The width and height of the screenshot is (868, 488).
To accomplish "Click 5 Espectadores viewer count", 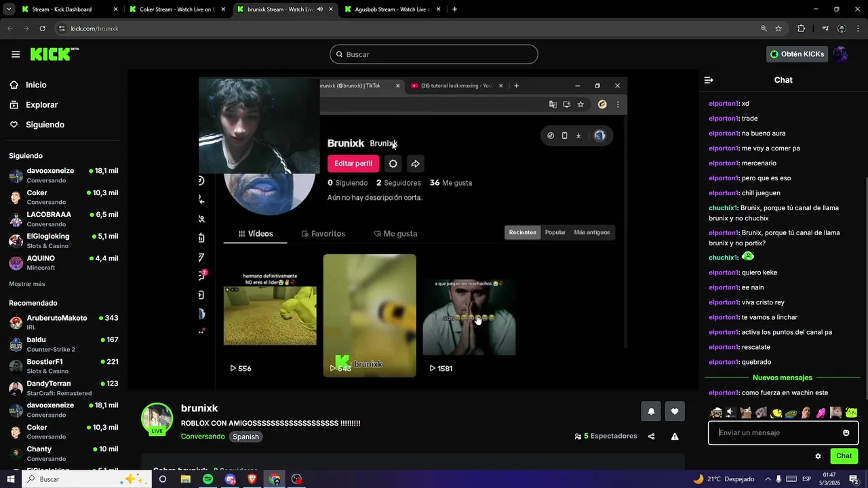I will [x=606, y=436].
